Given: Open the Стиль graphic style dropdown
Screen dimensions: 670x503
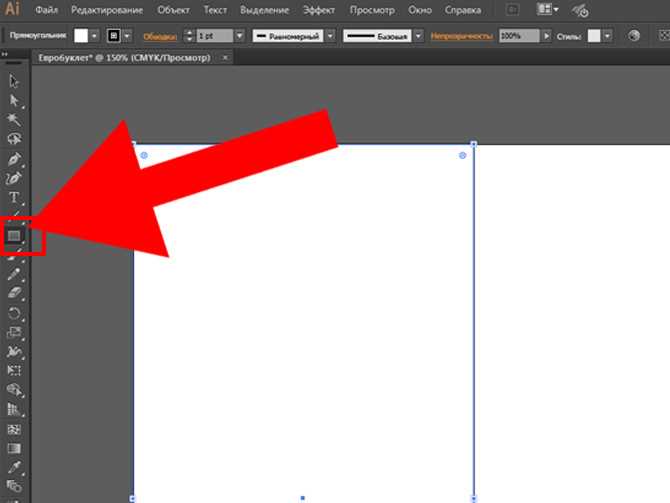Looking at the screenshot, I should point(608,36).
